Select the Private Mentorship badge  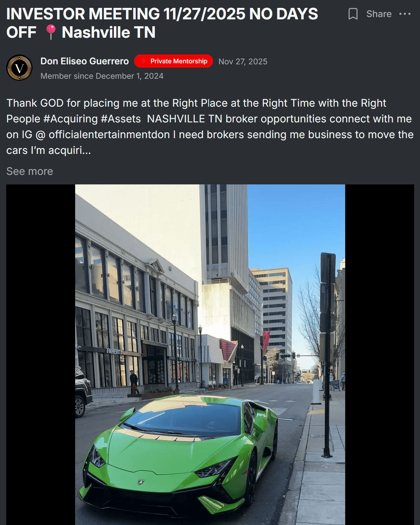pos(174,61)
